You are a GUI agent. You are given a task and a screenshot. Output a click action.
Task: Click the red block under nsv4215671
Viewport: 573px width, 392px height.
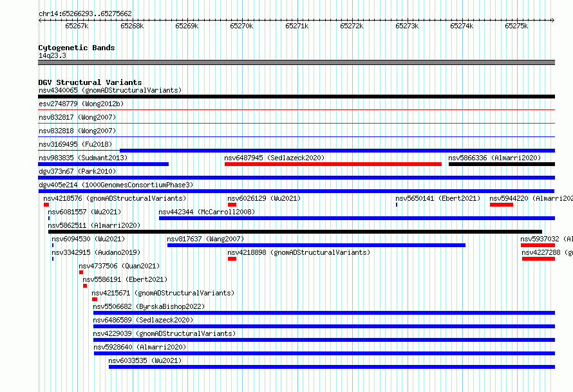pos(95,299)
